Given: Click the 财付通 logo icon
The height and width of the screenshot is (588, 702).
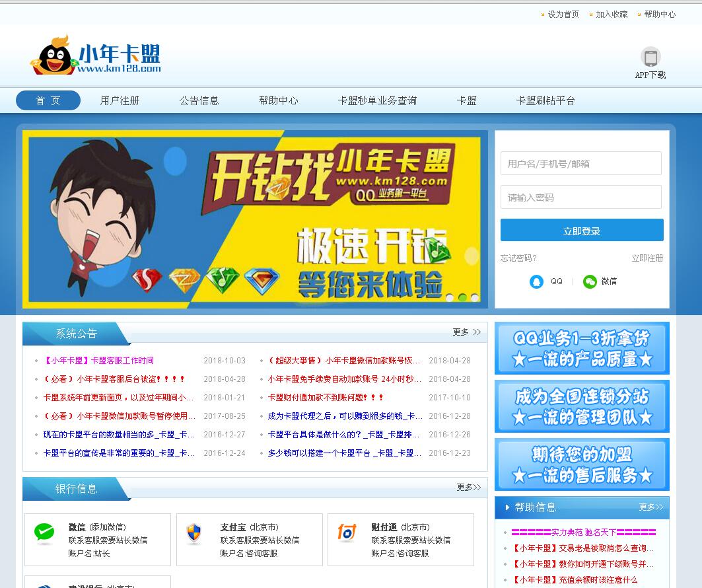Looking at the screenshot, I should (347, 532).
